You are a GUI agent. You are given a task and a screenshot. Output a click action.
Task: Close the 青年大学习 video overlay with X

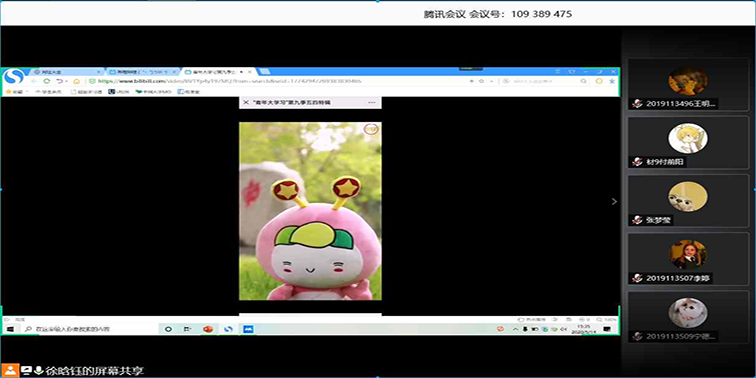pyautogui.click(x=246, y=102)
